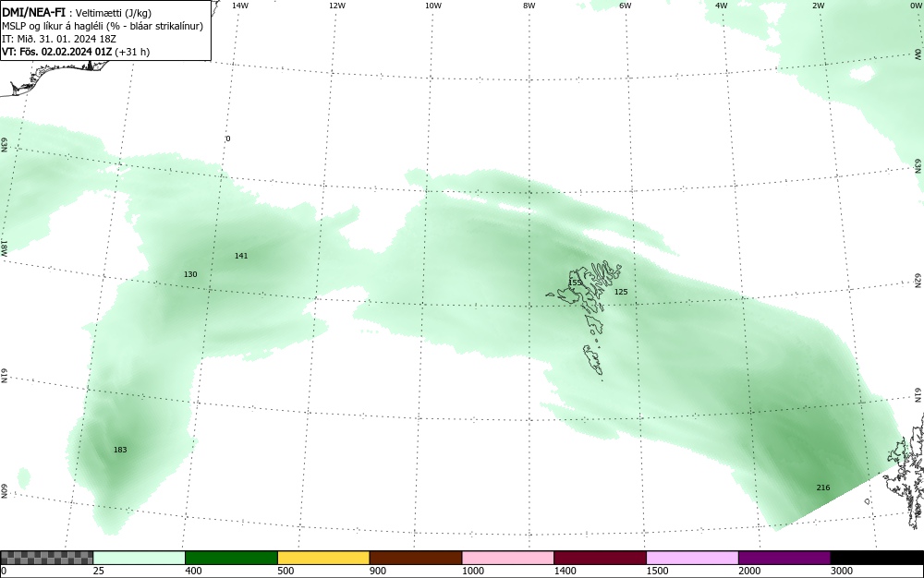Click the 2W longitude label
The image size is (924, 578).
coord(818,6)
